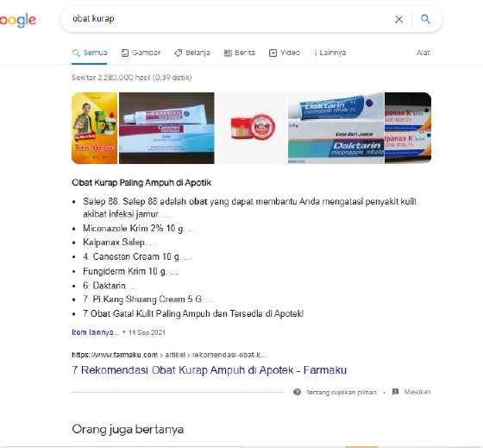Click the 'Tentang cuplikan pilihan' help icon
The height and width of the screenshot is (448, 483).
pyautogui.click(x=298, y=392)
